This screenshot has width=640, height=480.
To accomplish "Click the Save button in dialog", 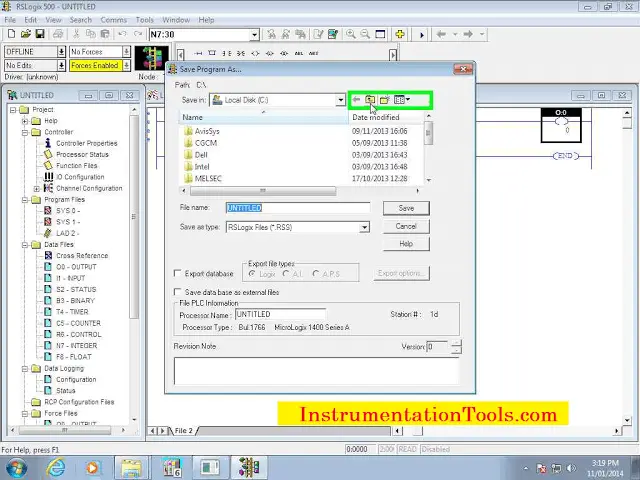I will pyautogui.click(x=406, y=208).
